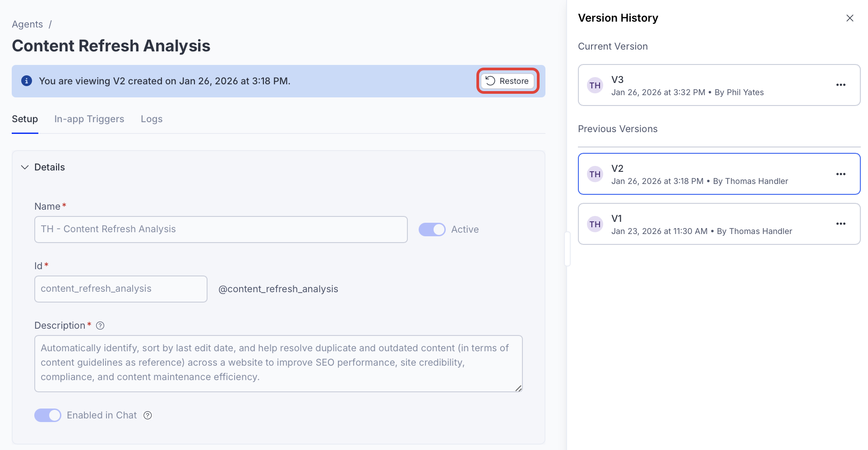Viewport: 868px width, 450px height.
Task: Open the V1 version options menu
Action: tap(840, 224)
